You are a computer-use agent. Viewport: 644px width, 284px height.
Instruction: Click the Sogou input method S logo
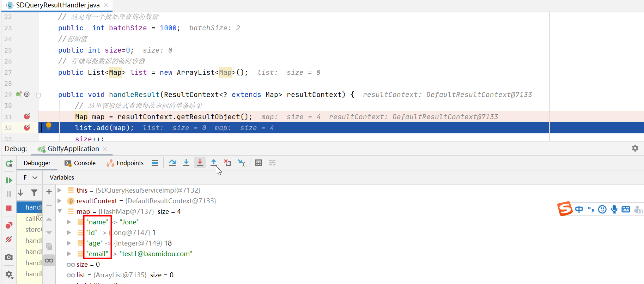point(565,209)
